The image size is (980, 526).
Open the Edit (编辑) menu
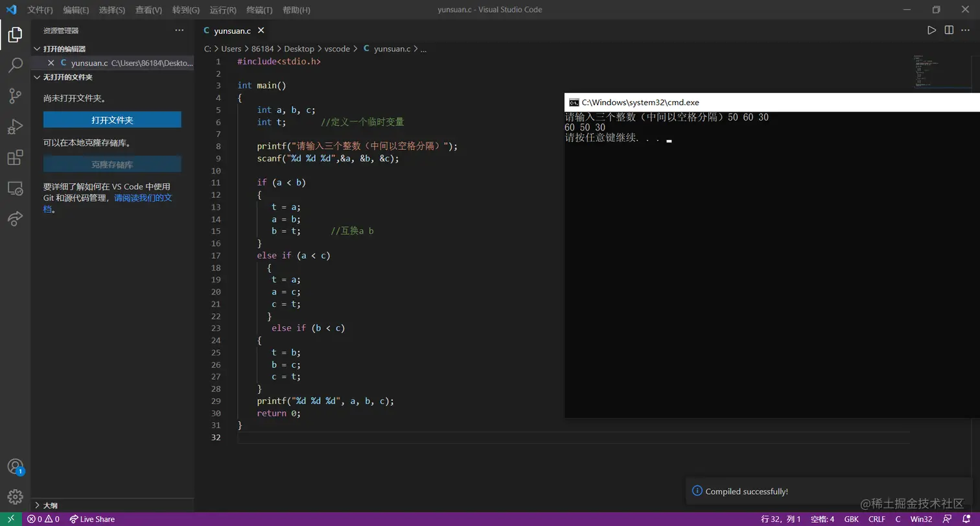pyautogui.click(x=76, y=10)
